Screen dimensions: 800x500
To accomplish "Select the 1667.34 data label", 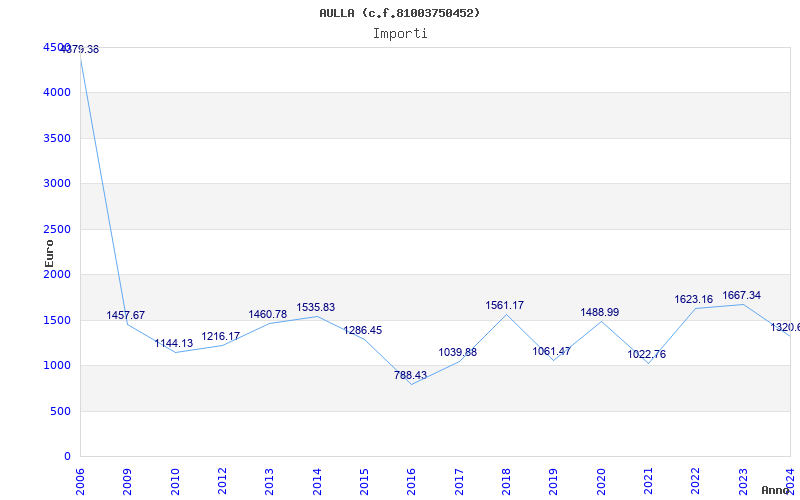I will (742, 295).
